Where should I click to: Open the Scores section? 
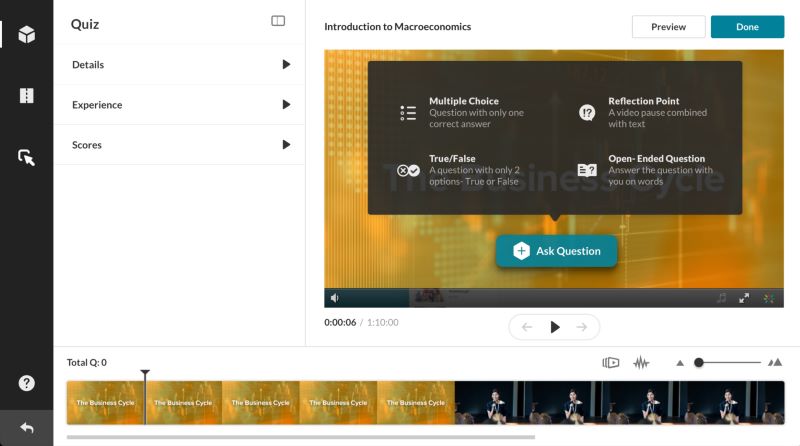180,145
